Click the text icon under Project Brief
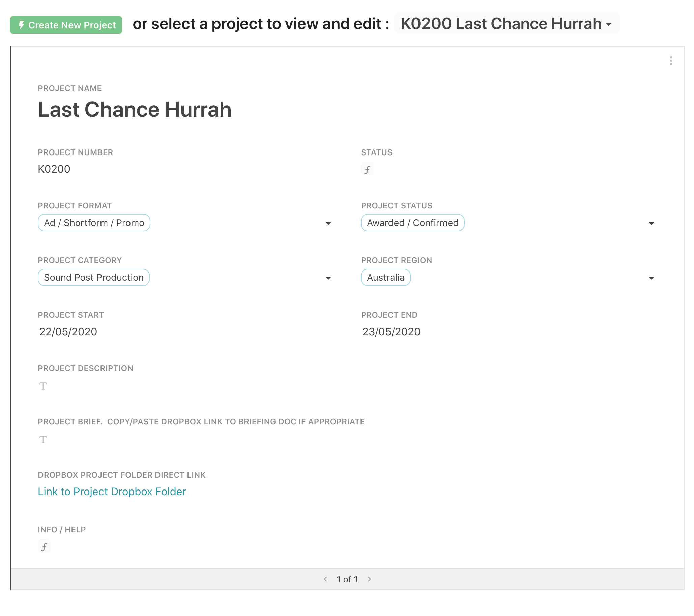This screenshot has width=694, height=616. 43,440
